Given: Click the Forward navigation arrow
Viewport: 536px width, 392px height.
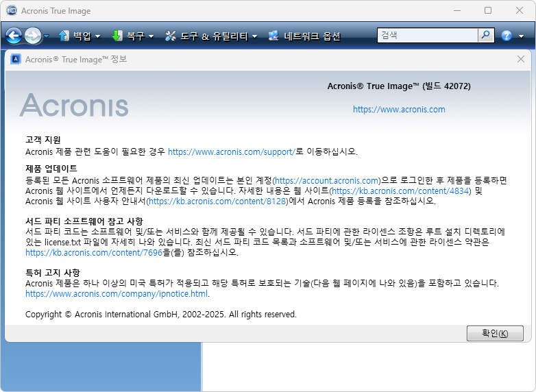Looking at the screenshot, I should click(x=33, y=36).
